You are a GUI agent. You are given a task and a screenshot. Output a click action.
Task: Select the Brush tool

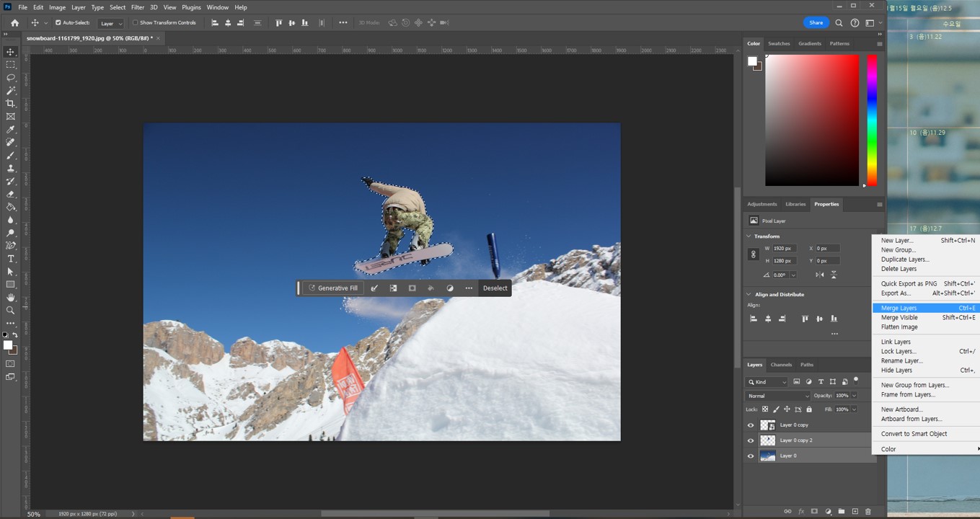point(11,156)
